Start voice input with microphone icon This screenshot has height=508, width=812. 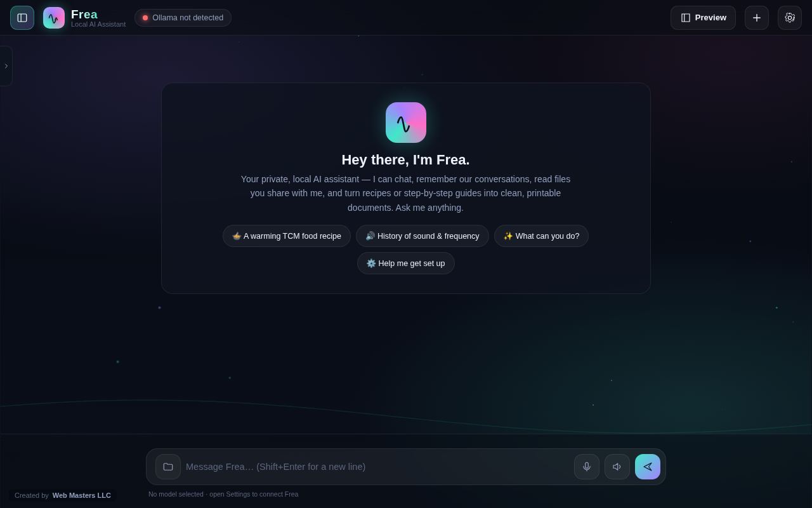pos(587,467)
